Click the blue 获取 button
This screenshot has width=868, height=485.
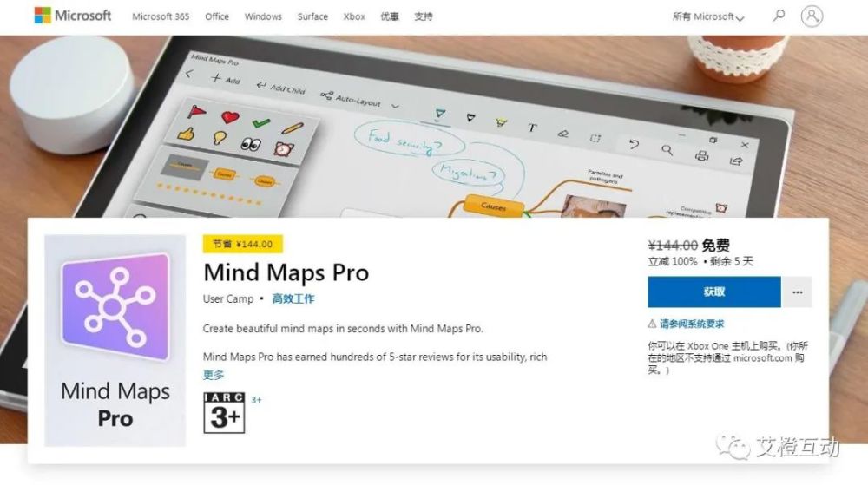point(714,292)
